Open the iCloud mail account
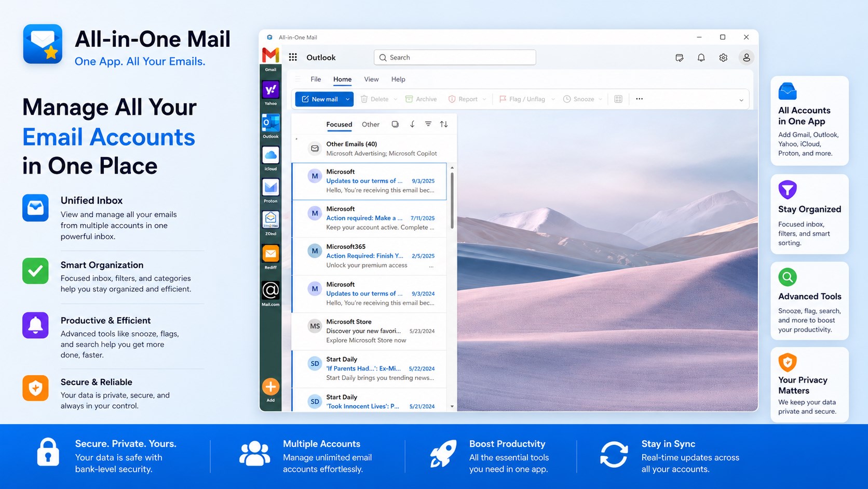 coord(270,155)
